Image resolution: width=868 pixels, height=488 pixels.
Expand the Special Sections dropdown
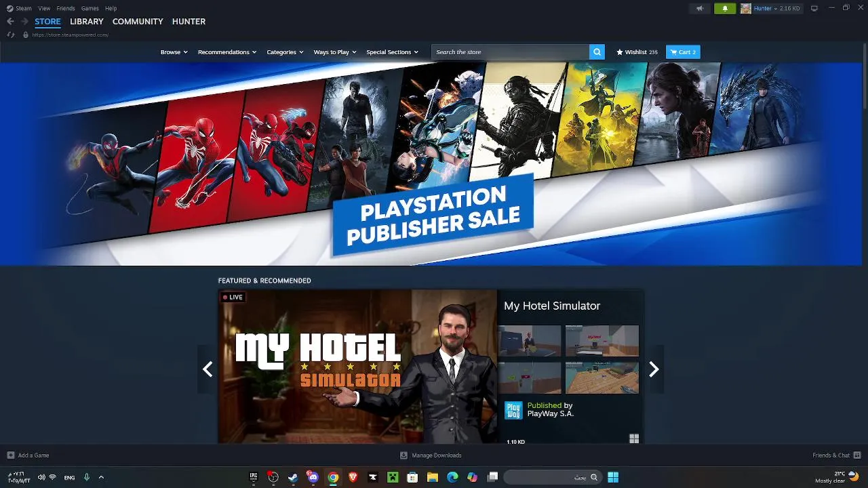click(x=393, y=52)
